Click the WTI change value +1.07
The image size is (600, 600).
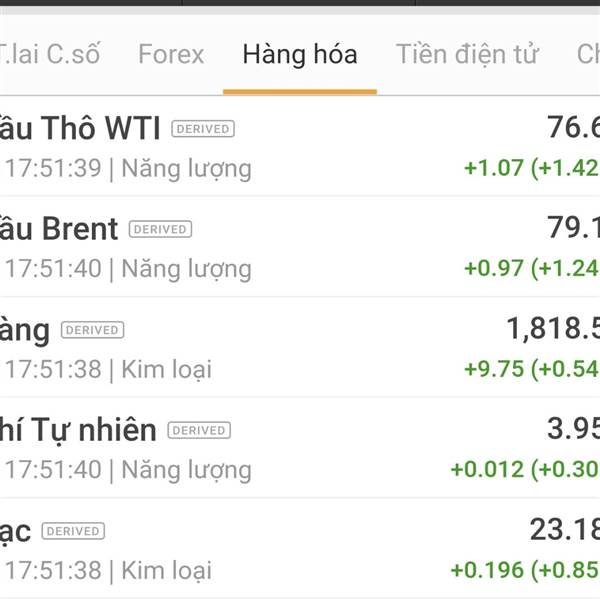pos(494,168)
